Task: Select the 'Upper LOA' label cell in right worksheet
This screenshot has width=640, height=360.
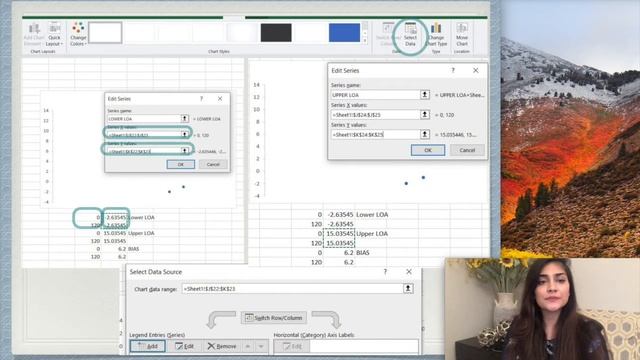Action: [x=372, y=233]
